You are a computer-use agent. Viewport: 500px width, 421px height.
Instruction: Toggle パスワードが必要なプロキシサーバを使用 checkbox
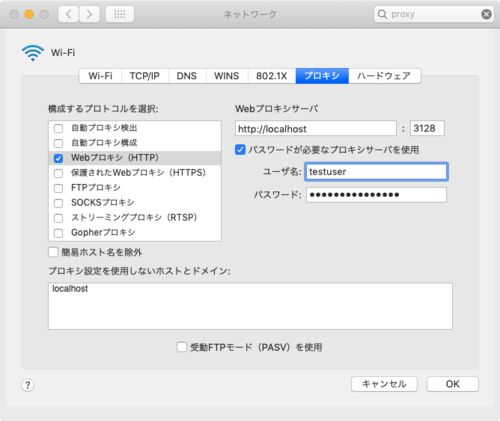coord(240,150)
